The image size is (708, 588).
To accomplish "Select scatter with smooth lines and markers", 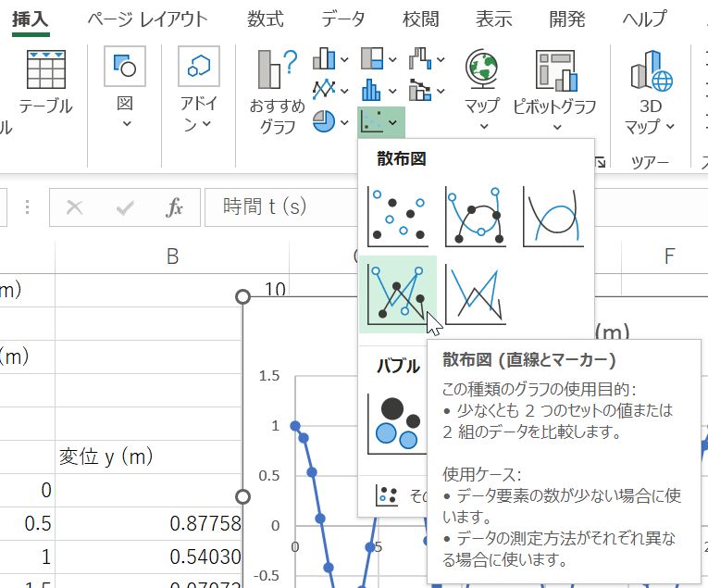I will coord(476,217).
